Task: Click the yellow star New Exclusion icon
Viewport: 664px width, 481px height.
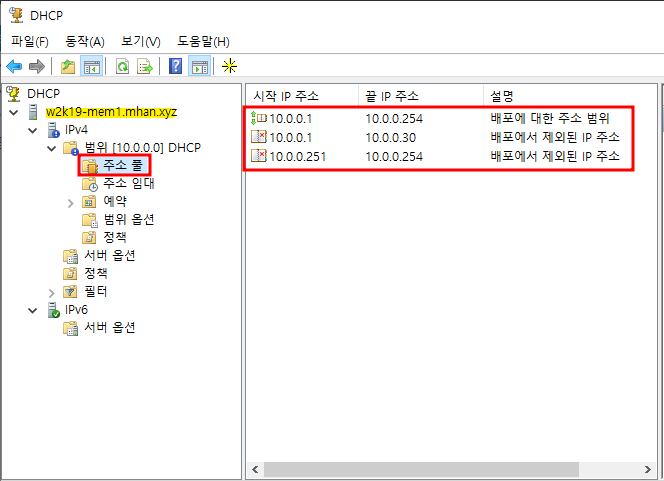Action: pos(229,66)
